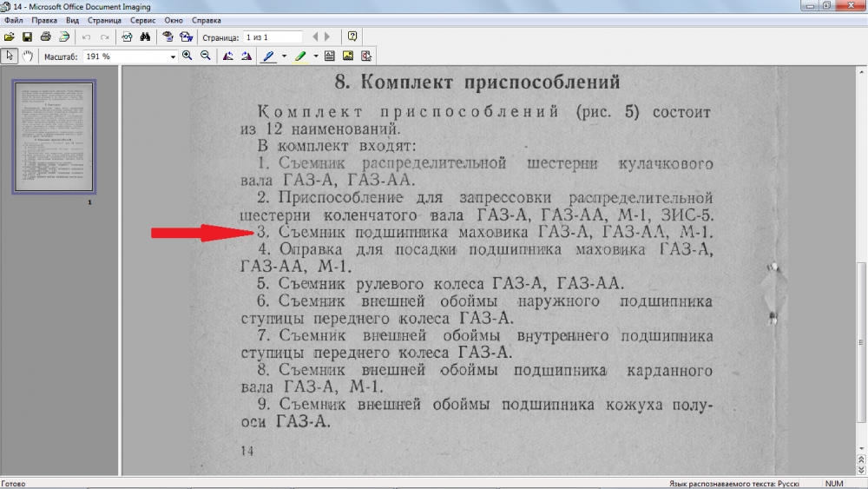Open a file with the folder icon

pos(10,37)
